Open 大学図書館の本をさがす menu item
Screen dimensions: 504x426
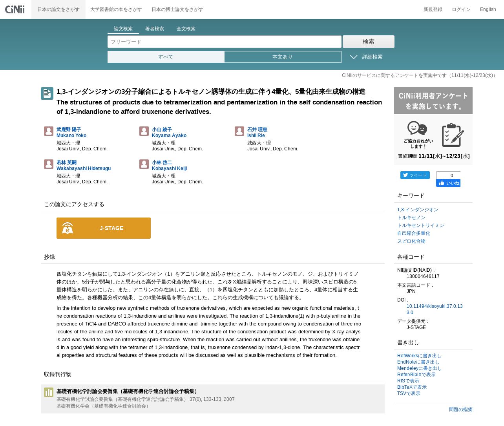pyautogui.click(x=116, y=9)
